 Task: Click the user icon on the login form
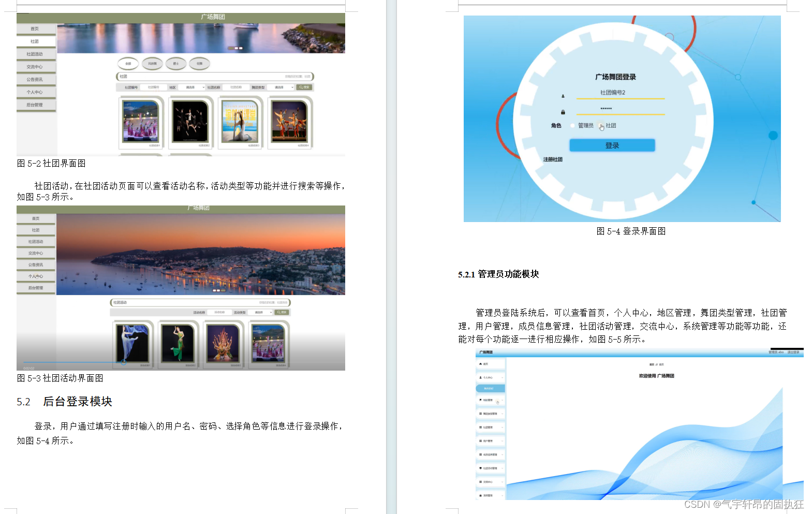point(563,96)
